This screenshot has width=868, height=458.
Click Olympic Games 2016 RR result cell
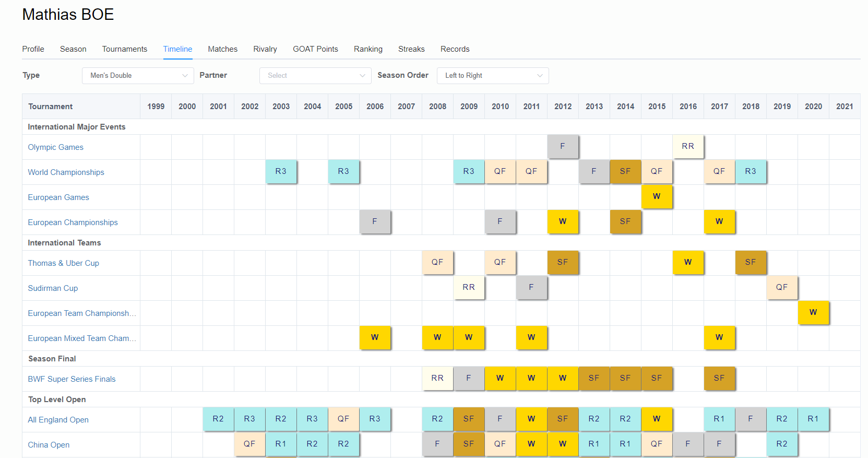pos(688,146)
